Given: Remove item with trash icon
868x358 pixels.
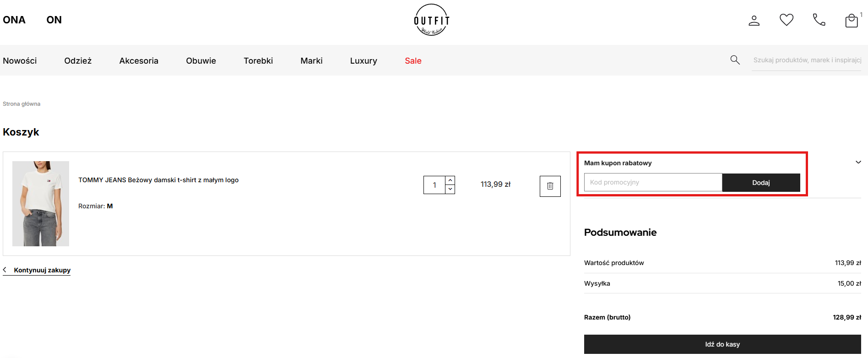Looking at the screenshot, I should pos(550,186).
